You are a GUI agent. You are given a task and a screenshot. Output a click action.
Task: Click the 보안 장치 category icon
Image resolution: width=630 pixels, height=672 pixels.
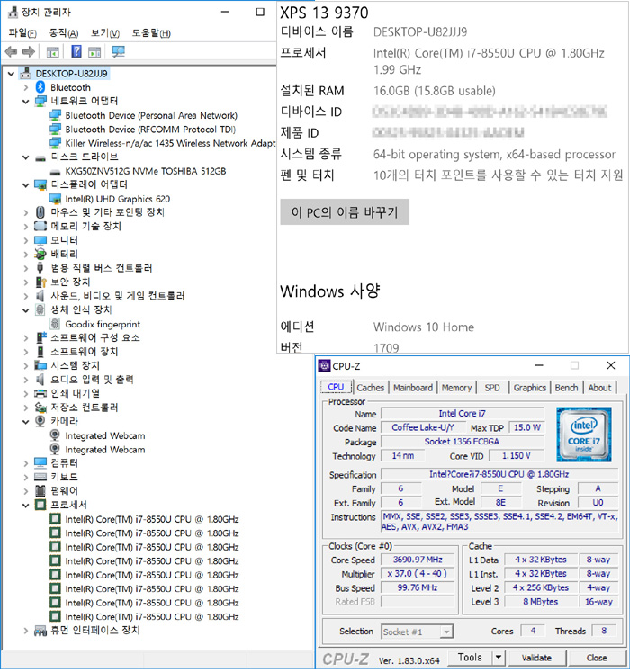click(40, 282)
